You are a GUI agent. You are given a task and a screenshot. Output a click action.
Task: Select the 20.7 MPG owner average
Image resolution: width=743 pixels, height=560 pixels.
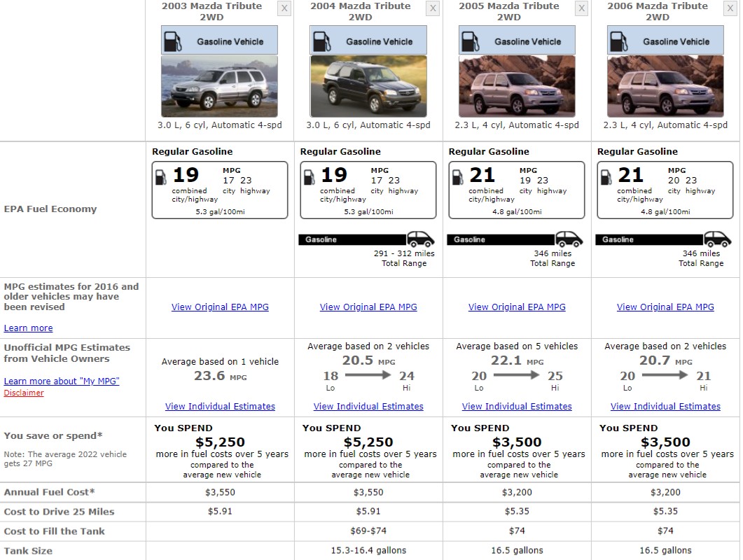pos(665,360)
